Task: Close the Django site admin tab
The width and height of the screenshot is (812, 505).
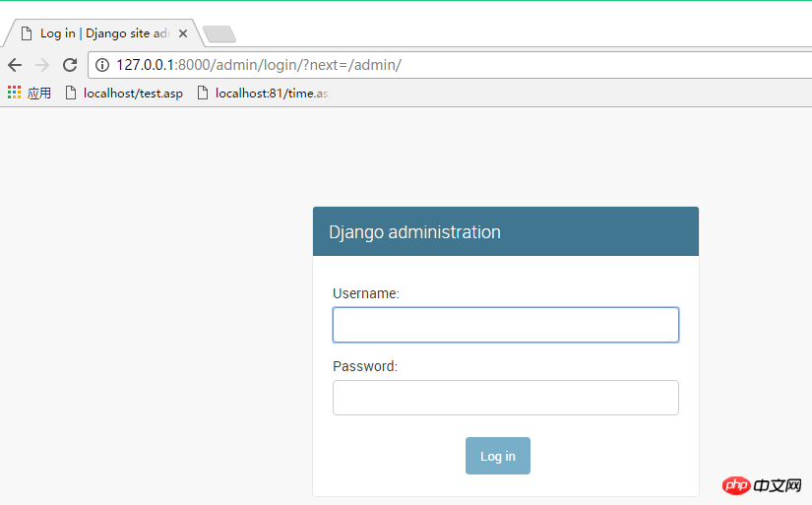Action: coord(183,33)
